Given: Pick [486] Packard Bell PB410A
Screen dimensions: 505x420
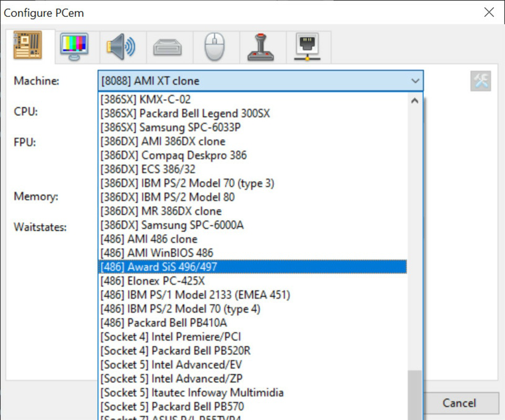Looking at the screenshot, I should tap(252, 322).
